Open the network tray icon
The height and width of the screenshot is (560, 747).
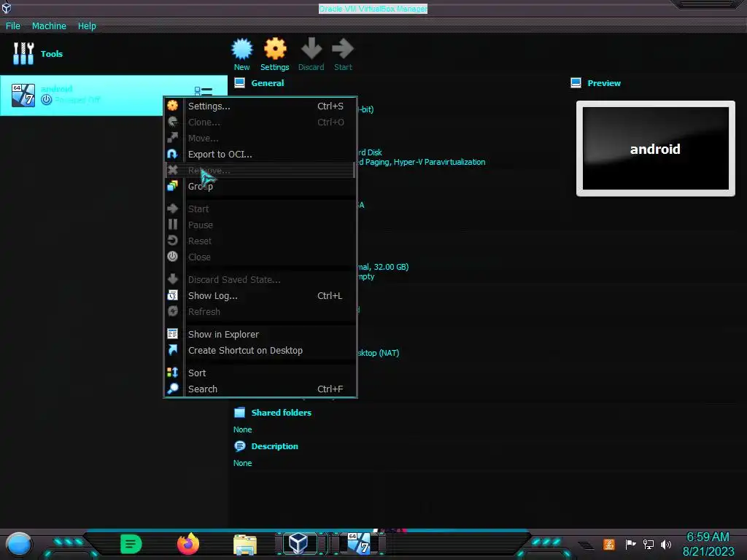[x=649, y=544]
